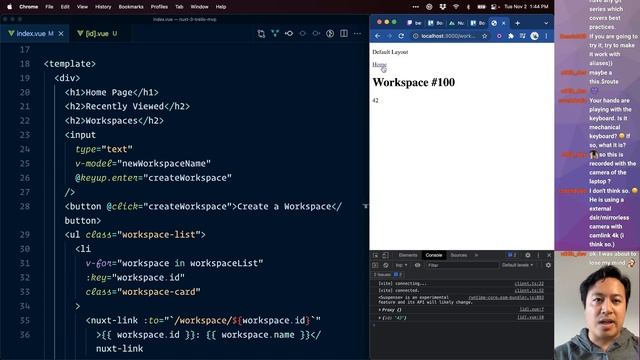This screenshot has width=640, height=360.
Task: Switch to the [id].vue editor tab
Action: click(x=97, y=33)
